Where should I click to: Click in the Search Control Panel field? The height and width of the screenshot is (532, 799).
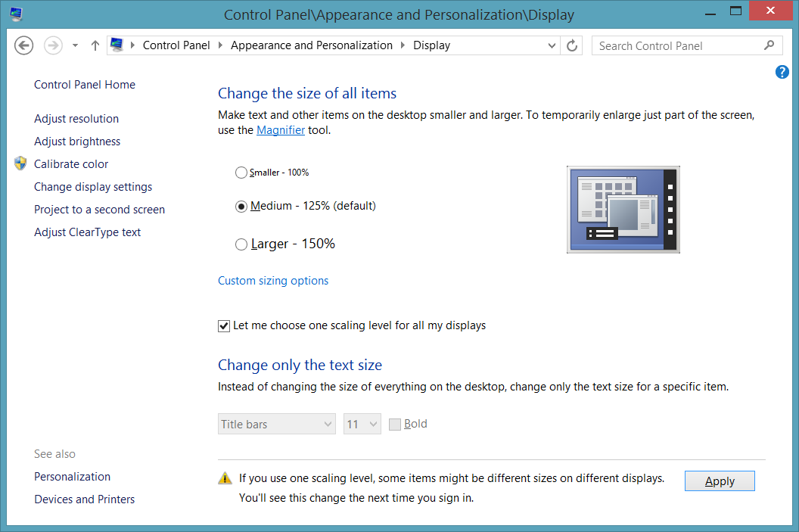(x=677, y=45)
